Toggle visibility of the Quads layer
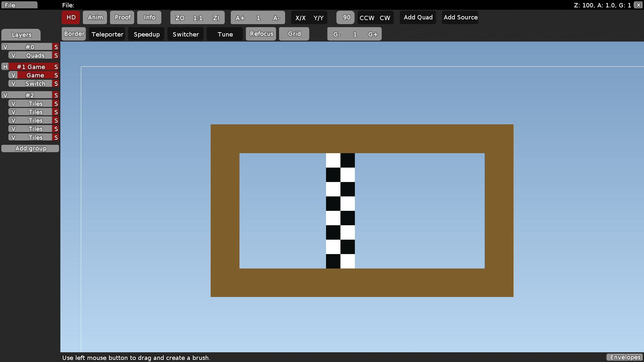The height and width of the screenshot is (362, 644). 13,55
